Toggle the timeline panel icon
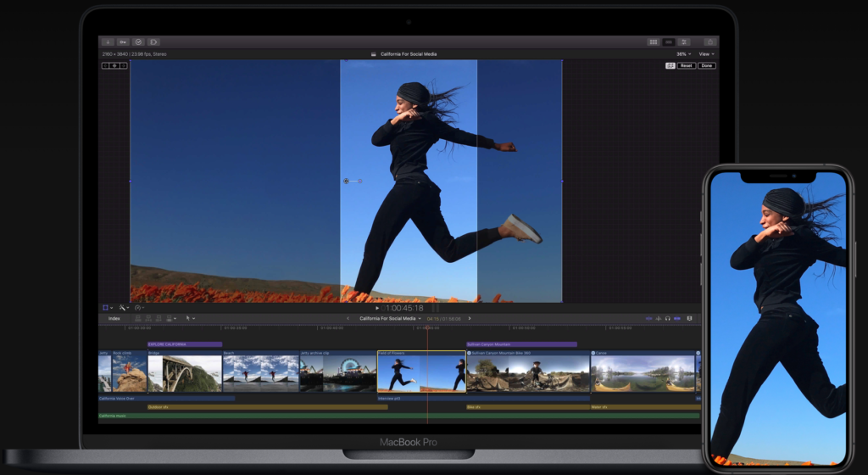 pos(669,42)
